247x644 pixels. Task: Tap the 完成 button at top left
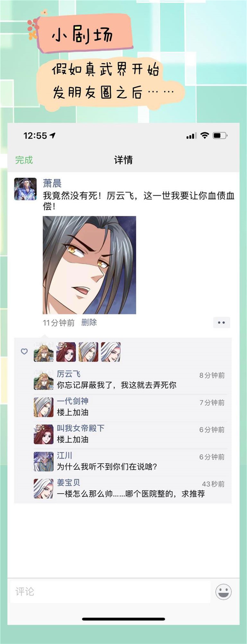tap(24, 160)
